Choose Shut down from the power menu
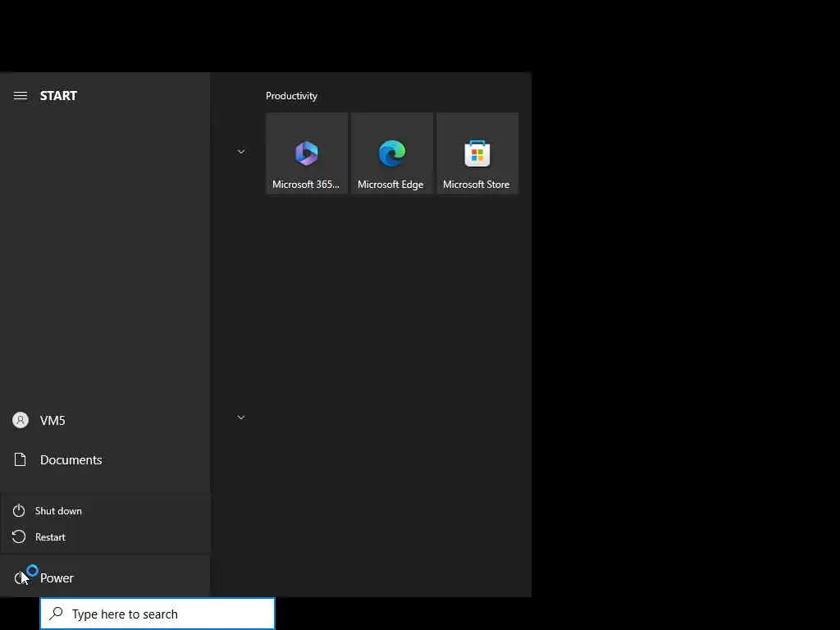The image size is (840, 630). (106, 510)
